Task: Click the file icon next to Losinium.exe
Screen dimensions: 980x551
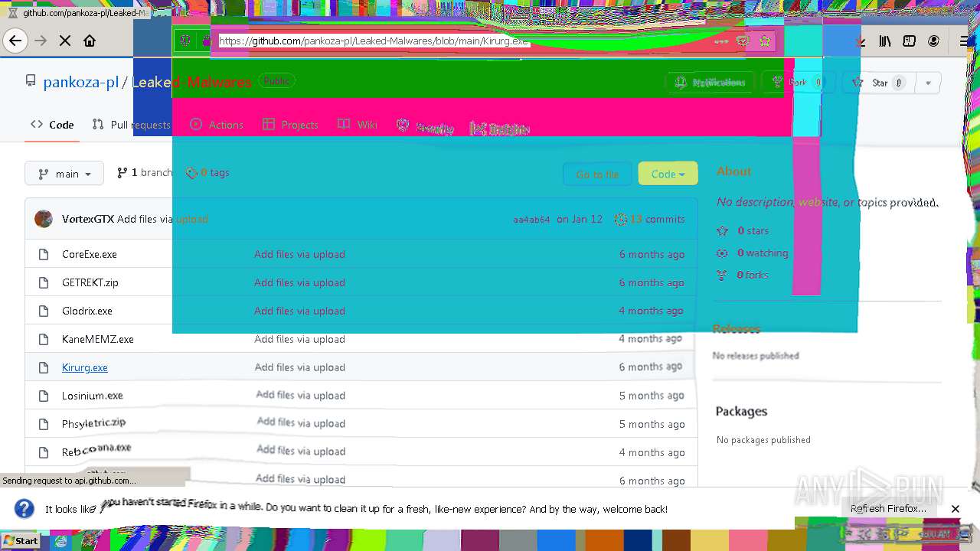Action: click(44, 396)
